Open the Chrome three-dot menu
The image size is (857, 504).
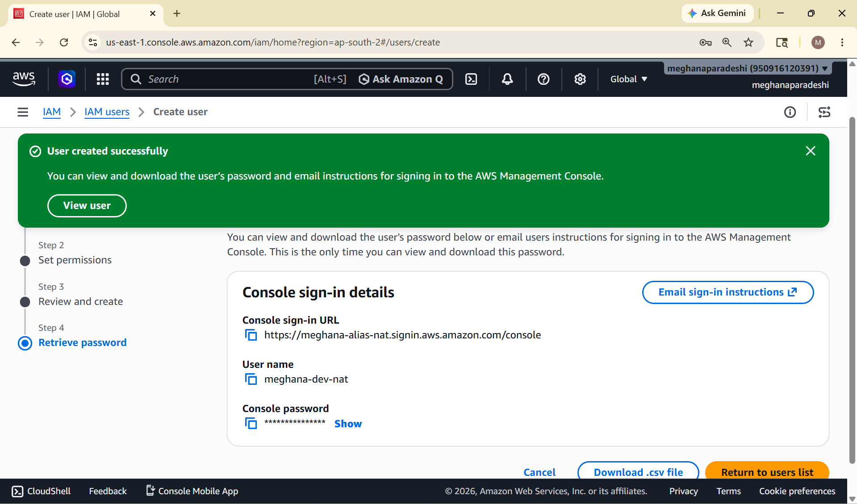(842, 42)
